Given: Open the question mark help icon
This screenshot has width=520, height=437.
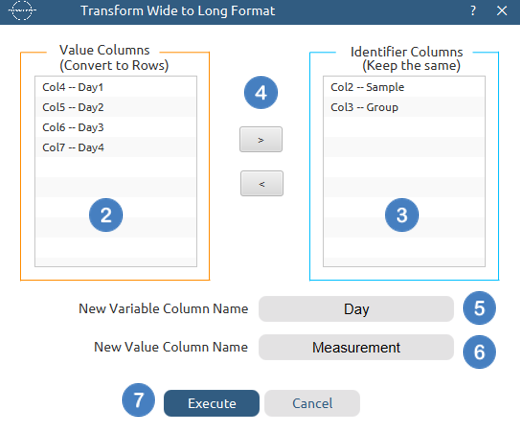Looking at the screenshot, I should [x=473, y=11].
